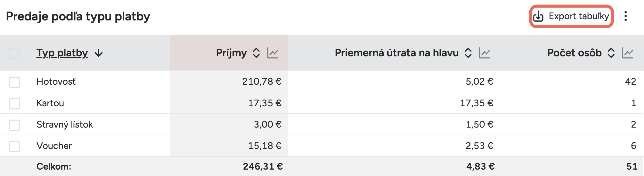Click the download icon in Export tabuľky

coord(538,16)
